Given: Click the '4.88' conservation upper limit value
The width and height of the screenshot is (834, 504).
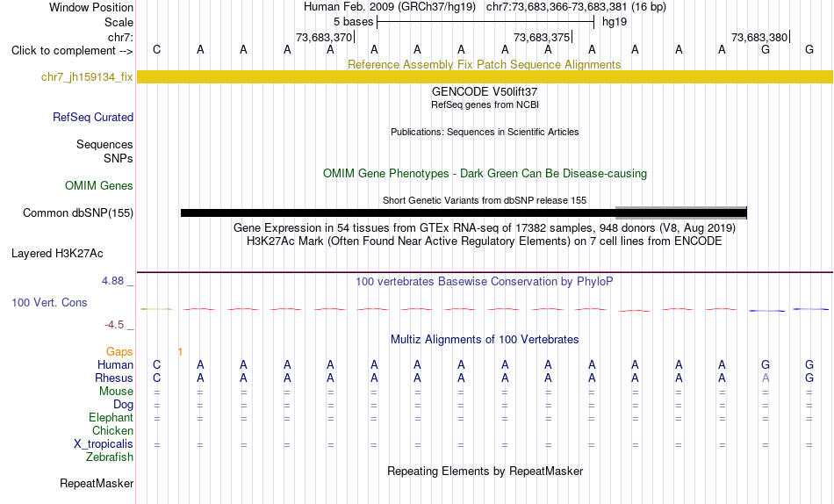Looking at the screenshot, I should click(x=112, y=280).
